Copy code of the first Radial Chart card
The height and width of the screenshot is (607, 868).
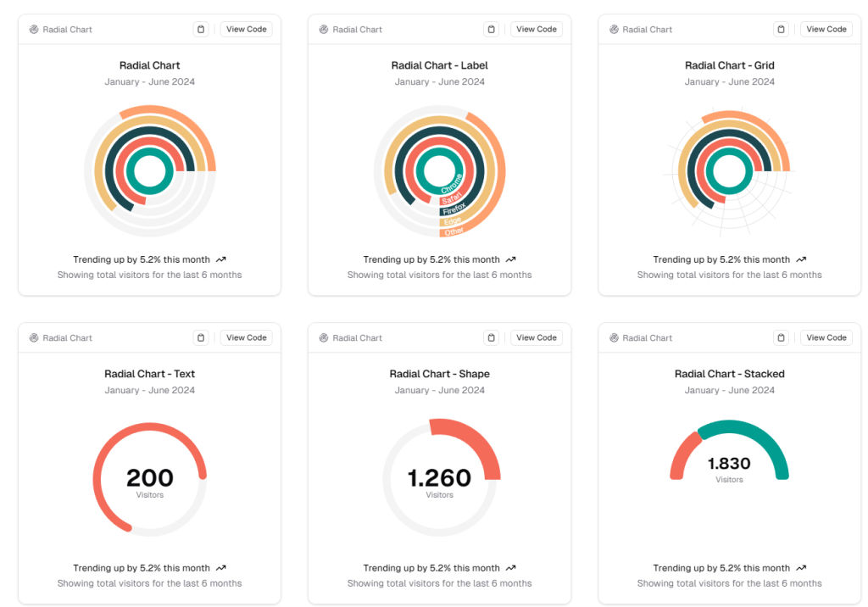pyautogui.click(x=201, y=30)
